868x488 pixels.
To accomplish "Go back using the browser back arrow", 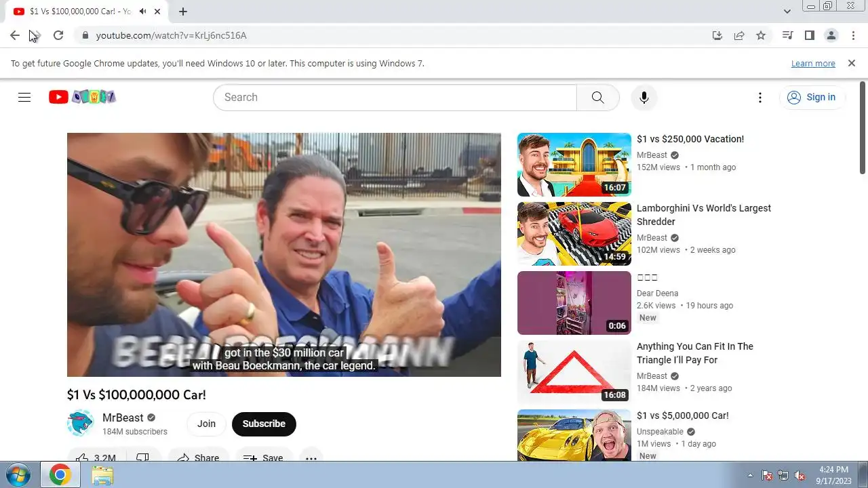I will coord(15,35).
